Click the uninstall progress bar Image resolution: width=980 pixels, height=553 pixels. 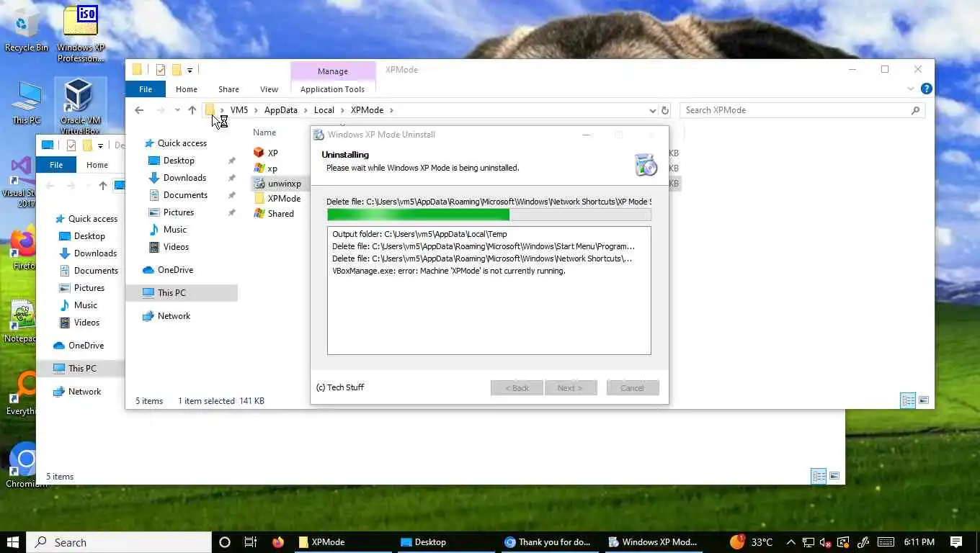pos(489,215)
